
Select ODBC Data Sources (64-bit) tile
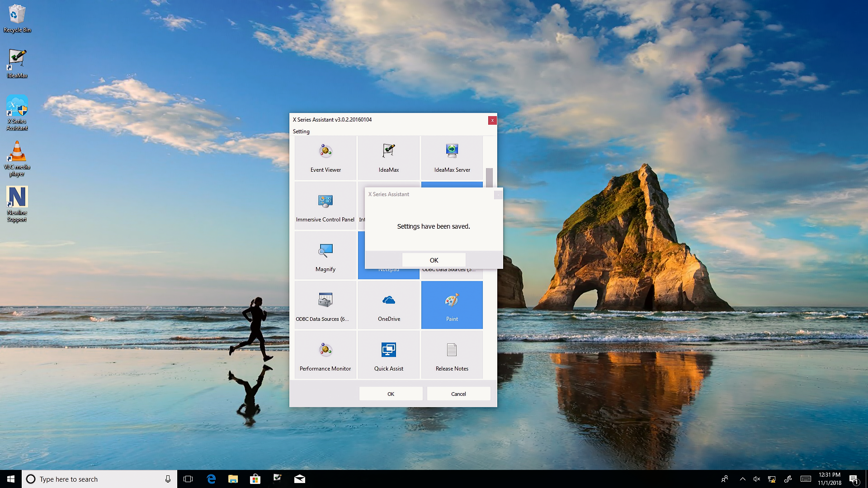click(325, 305)
